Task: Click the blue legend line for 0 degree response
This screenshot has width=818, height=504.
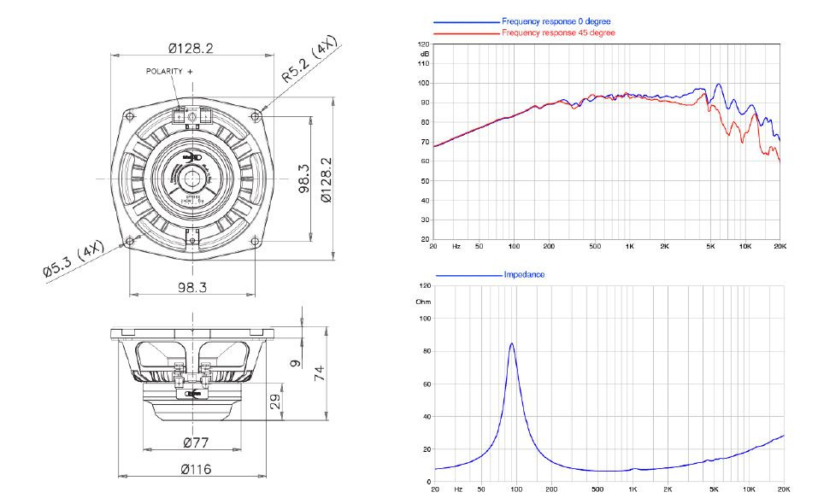Action: [467, 22]
